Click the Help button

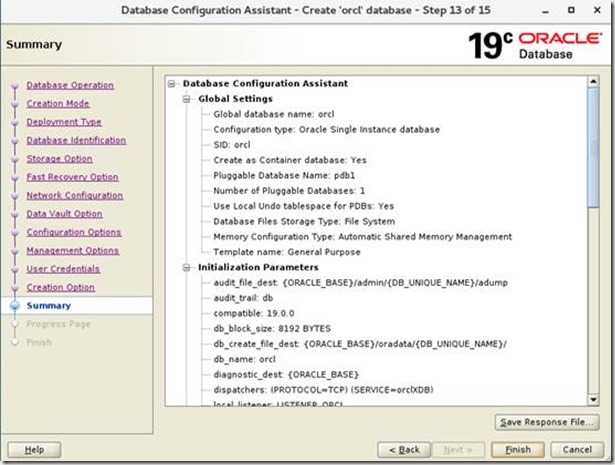coord(34,450)
